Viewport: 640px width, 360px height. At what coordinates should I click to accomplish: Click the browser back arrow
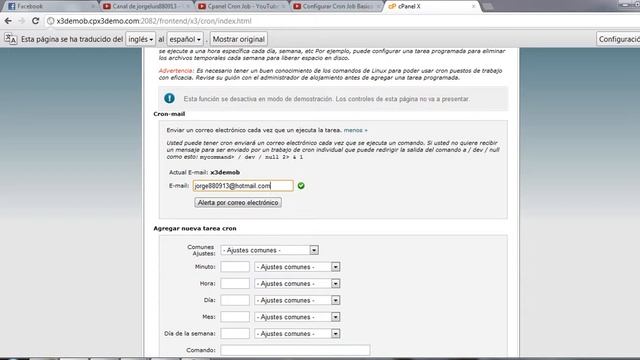8,21
